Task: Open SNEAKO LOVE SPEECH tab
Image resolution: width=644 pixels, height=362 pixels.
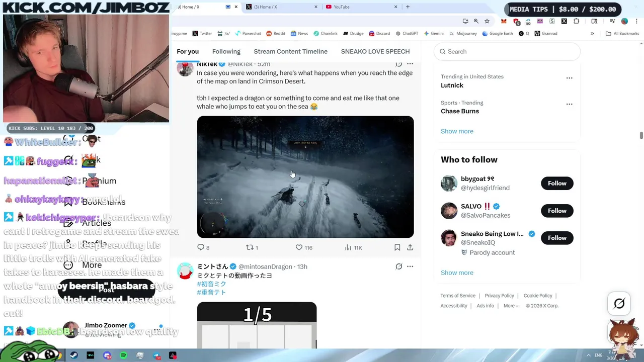Action: 375,51
